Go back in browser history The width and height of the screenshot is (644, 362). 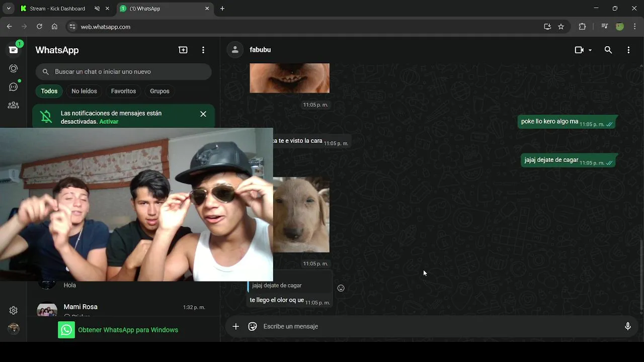pos(9,27)
